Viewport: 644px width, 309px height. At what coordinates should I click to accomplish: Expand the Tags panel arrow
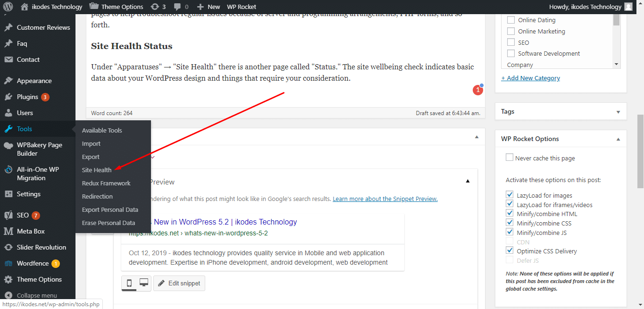(x=618, y=112)
